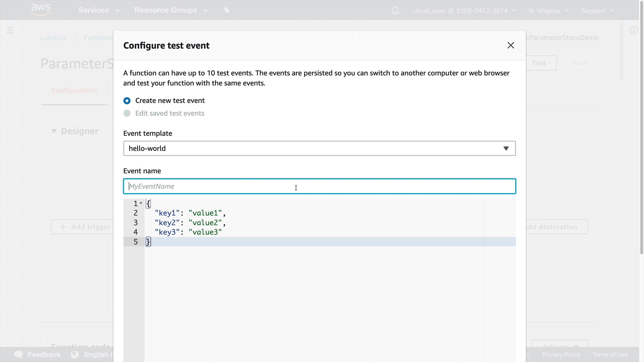Click the Feedback speech bubble icon

[x=18, y=355]
